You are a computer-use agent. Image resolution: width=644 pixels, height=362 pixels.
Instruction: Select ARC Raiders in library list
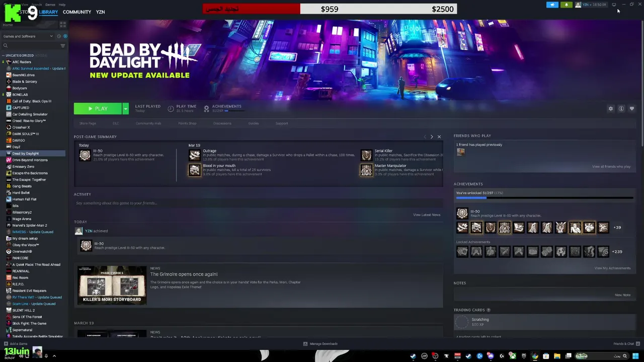point(22,62)
